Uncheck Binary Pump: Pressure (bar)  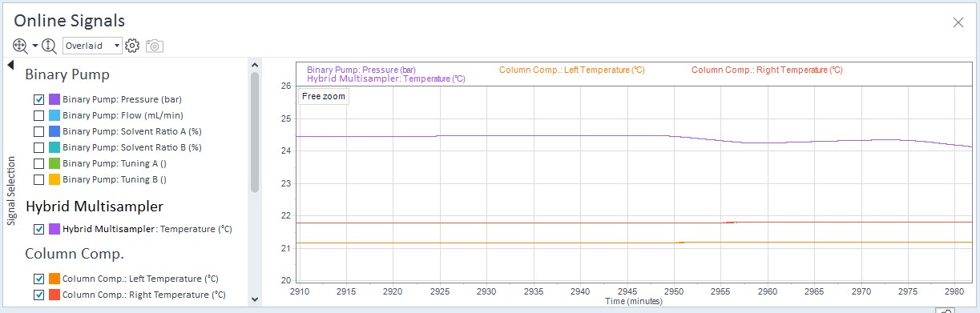38,99
